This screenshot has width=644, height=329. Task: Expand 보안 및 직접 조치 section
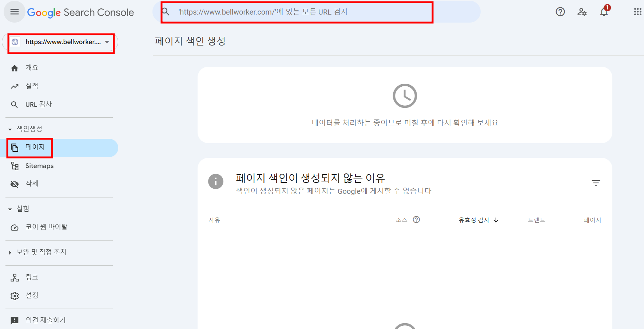(38, 252)
